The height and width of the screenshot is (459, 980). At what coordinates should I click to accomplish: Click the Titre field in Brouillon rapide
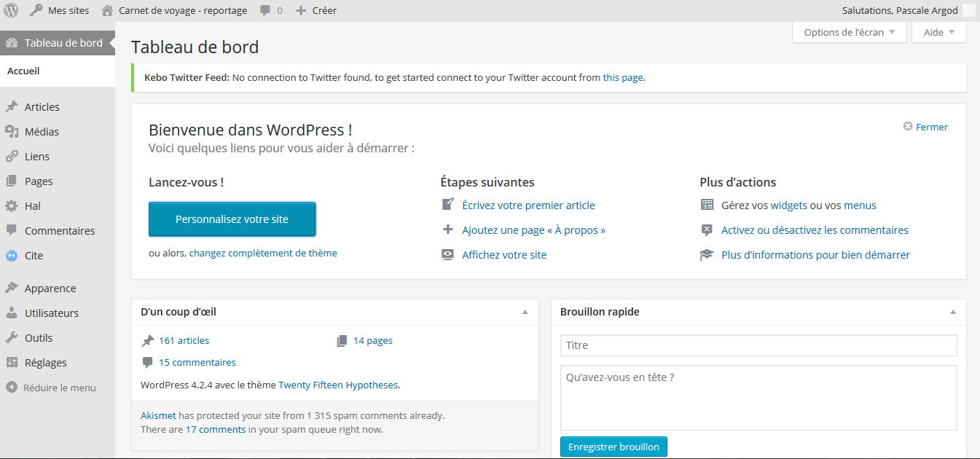click(x=758, y=345)
